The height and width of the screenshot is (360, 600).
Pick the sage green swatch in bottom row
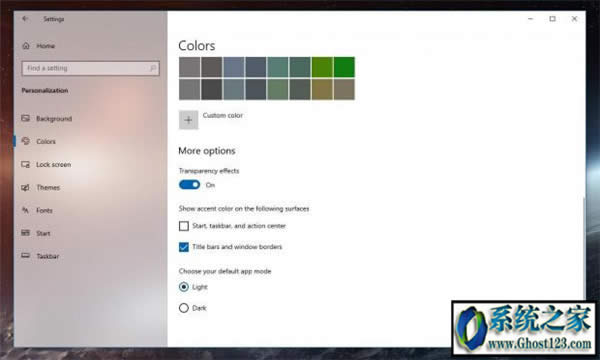[278, 89]
